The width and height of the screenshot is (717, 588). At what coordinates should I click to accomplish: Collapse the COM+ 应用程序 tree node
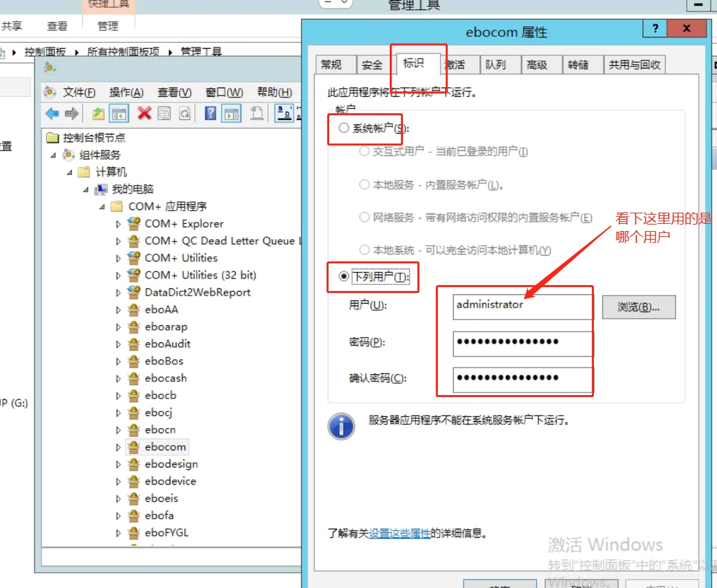click(x=102, y=207)
